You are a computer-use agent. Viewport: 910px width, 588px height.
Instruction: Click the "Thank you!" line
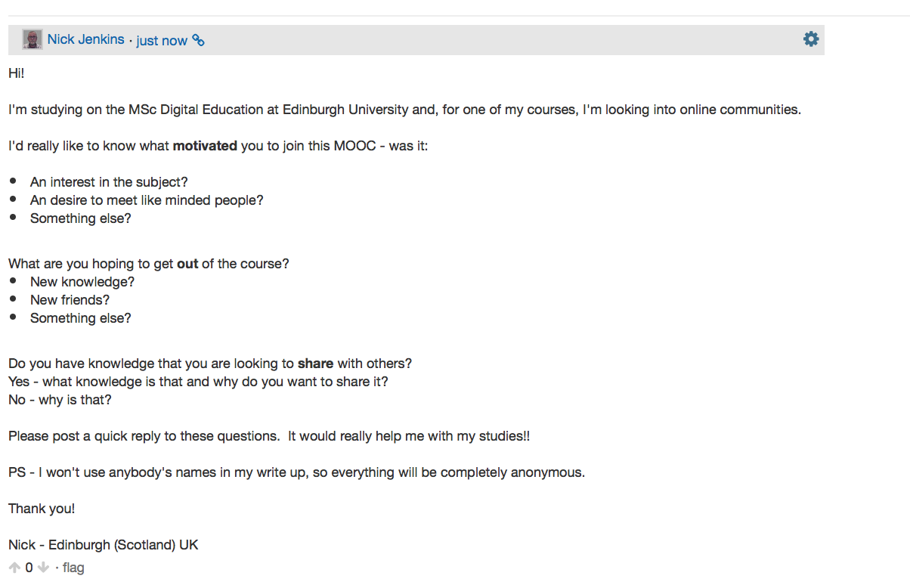(42, 509)
